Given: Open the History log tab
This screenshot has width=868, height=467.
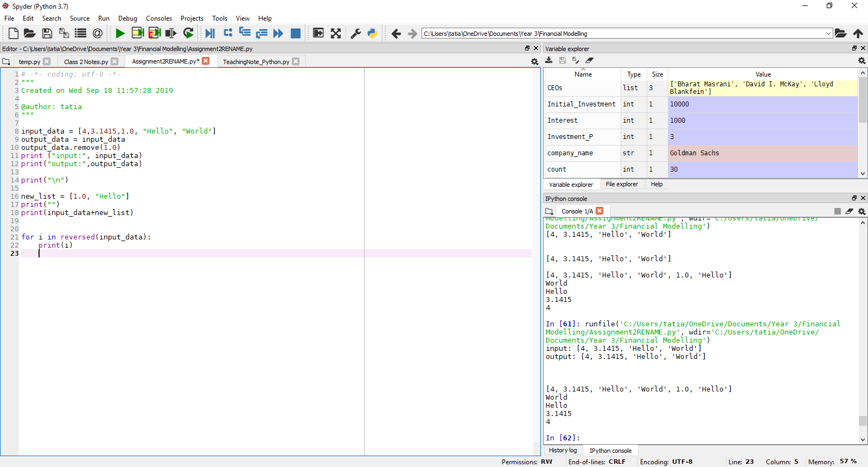Looking at the screenshot, I should (563, 451).
